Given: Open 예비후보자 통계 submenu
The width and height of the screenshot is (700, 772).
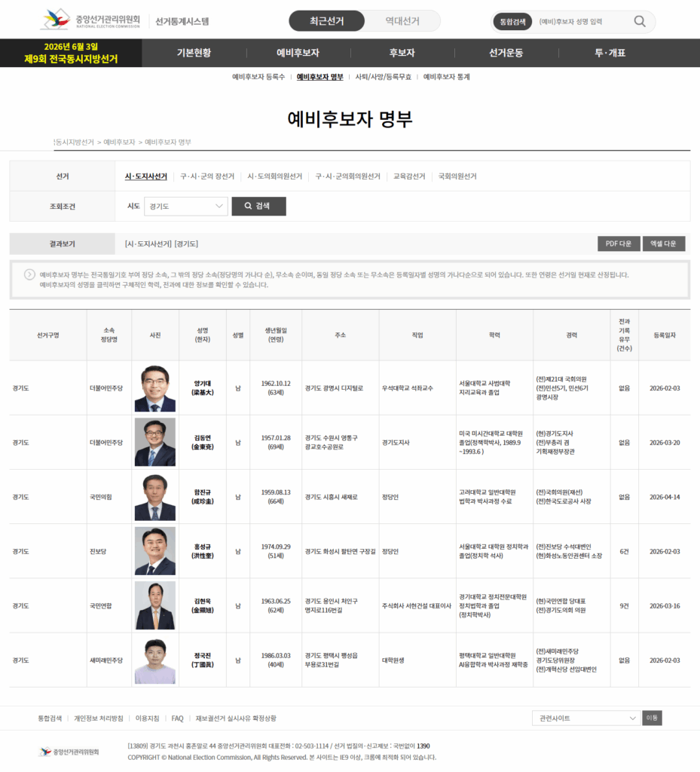Looking at the screenshot, I should [x=446, y=77].
